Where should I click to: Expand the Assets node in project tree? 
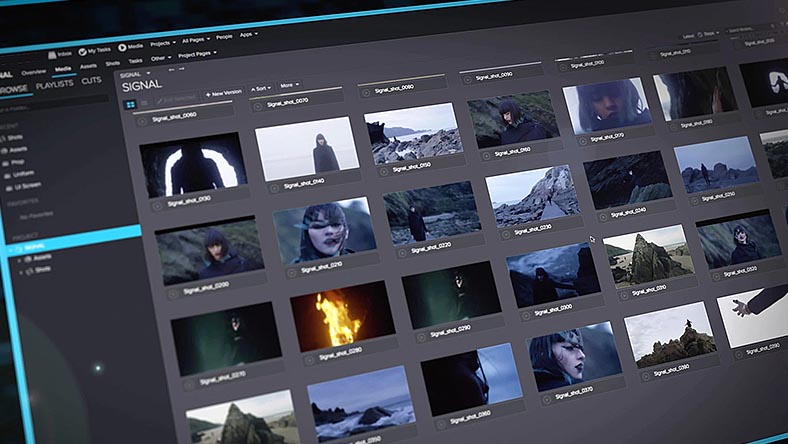tap(20, 260)
